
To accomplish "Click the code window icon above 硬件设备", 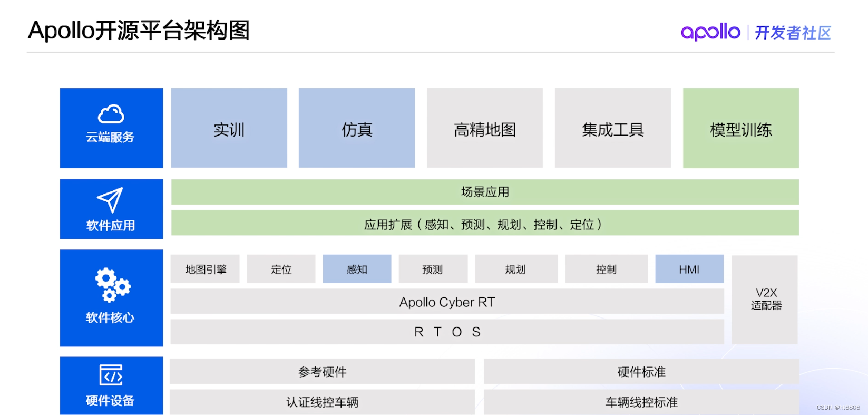I will pos(111,375).
